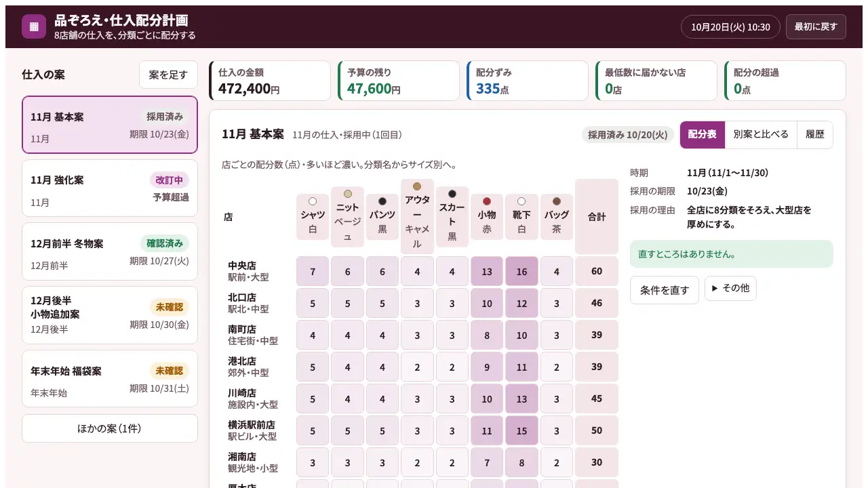
Task: Open アウター category header for sizes
Action: pos(417,217)
